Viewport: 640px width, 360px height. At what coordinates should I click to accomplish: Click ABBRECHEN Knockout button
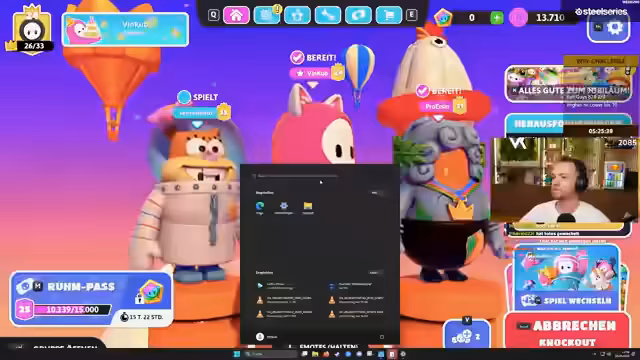[x=567, y=332]
